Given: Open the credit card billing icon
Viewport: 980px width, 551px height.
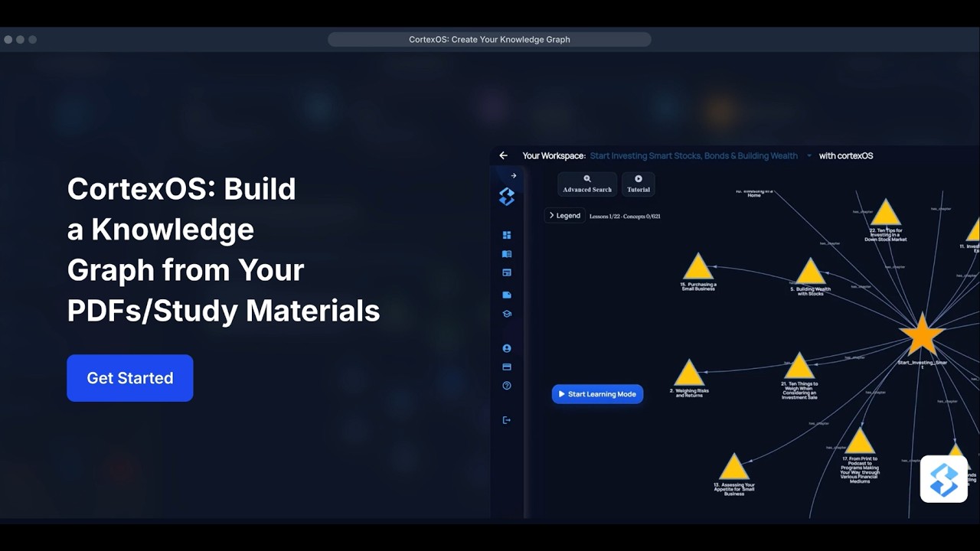Looking at the screenshot, I should coord(506,367).
